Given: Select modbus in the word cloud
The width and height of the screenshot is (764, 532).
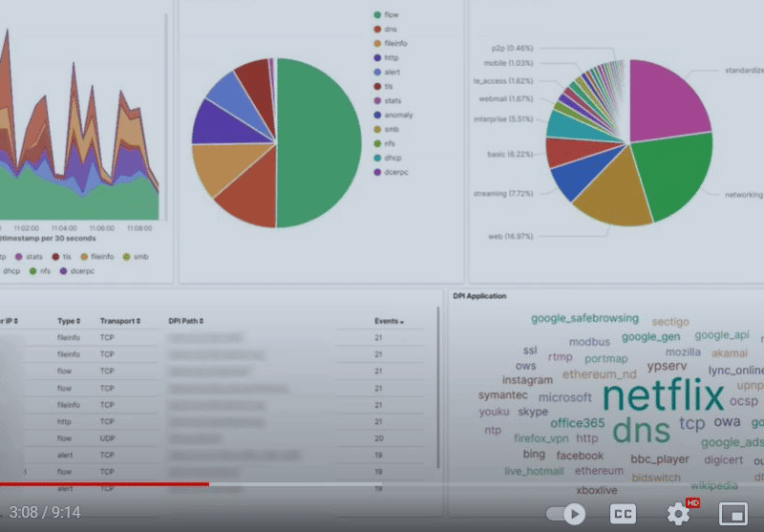Looking at the screenshot, I should pyautogui.click(x=589, y=342).
